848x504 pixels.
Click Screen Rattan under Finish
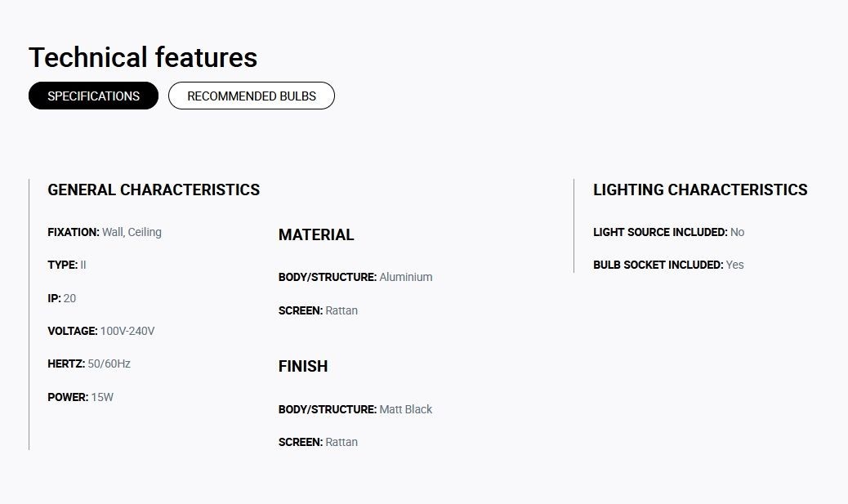(318, 442)
